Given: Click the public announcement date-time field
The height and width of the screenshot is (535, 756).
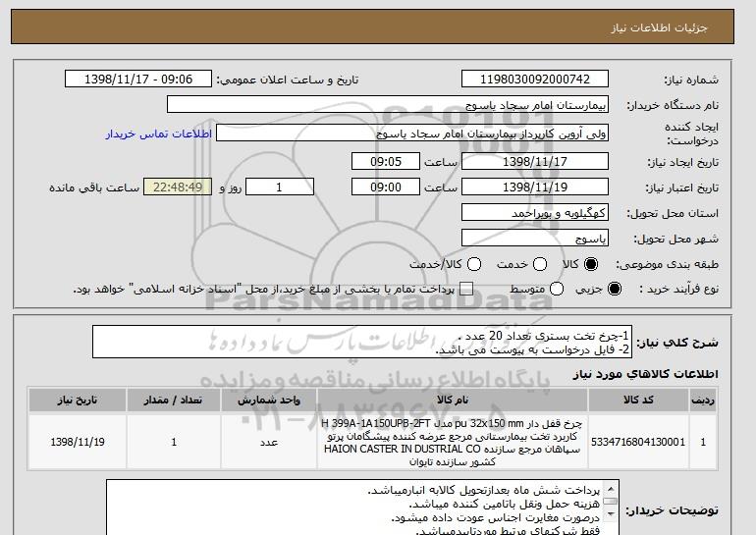Looking at the screenshot, I should [138, 80].
